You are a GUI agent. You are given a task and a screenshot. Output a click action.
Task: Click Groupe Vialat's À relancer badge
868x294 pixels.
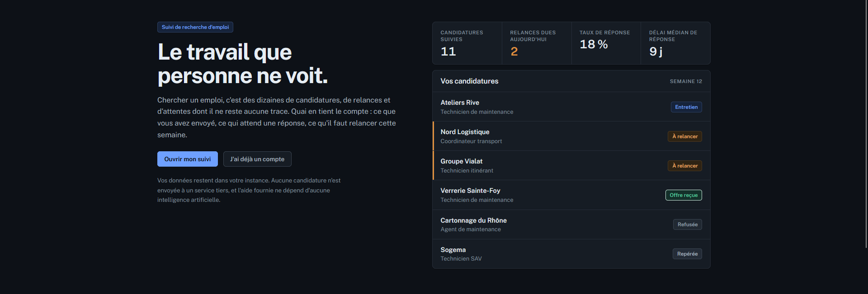click(x=685, y=166)
